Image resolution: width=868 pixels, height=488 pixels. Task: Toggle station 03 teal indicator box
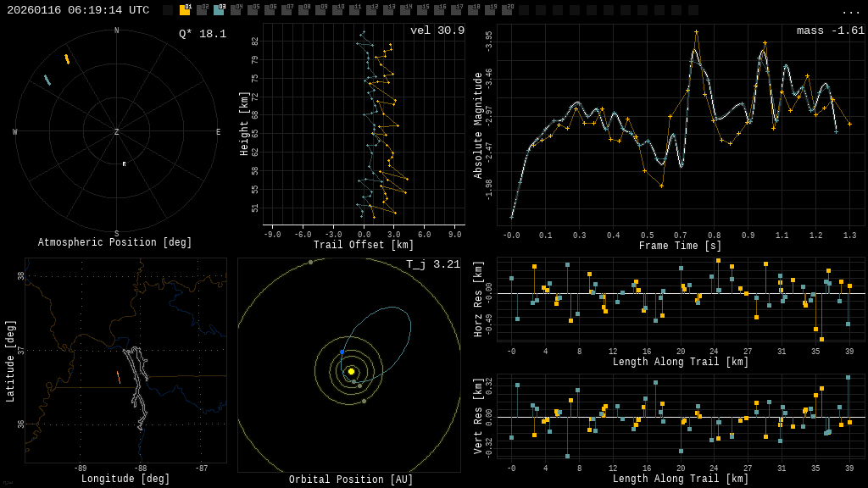tap(219, 10)
